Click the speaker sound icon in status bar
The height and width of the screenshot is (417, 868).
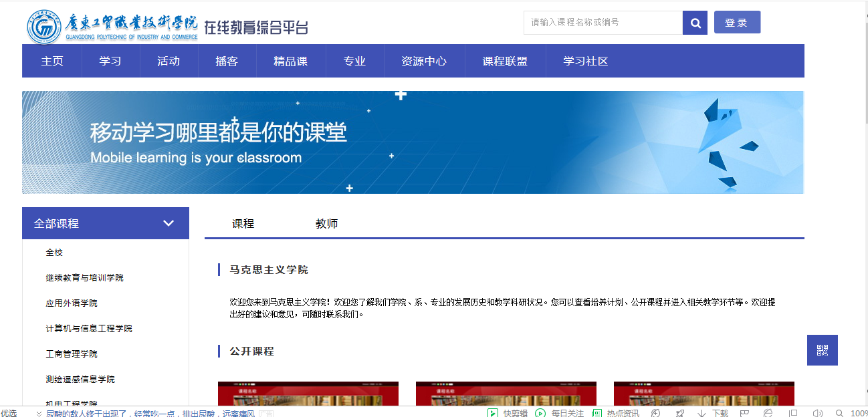pyautogui.click(x=817, y=413)
